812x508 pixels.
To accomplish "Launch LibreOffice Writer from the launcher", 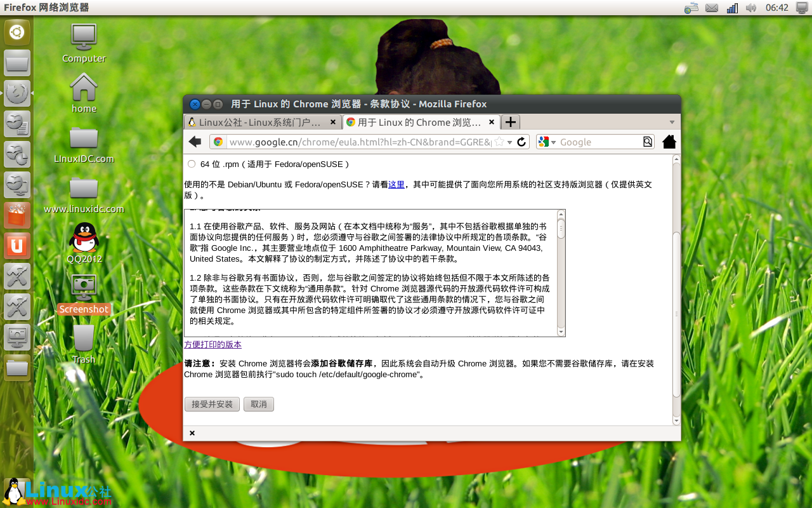I will click(17, 124).
